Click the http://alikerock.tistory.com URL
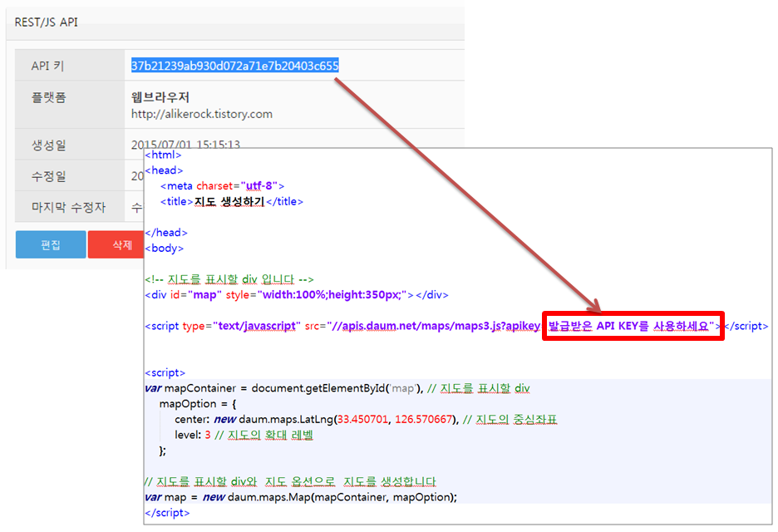The height and width of the screenshot is (532, 778). pyautogui.click(x=201, y=114)
